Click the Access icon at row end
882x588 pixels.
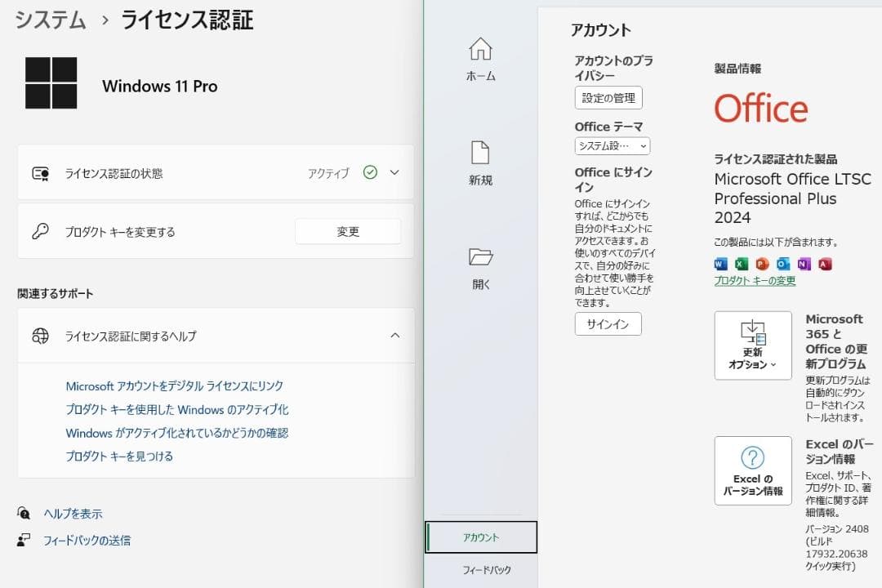[x=823, y=264]
